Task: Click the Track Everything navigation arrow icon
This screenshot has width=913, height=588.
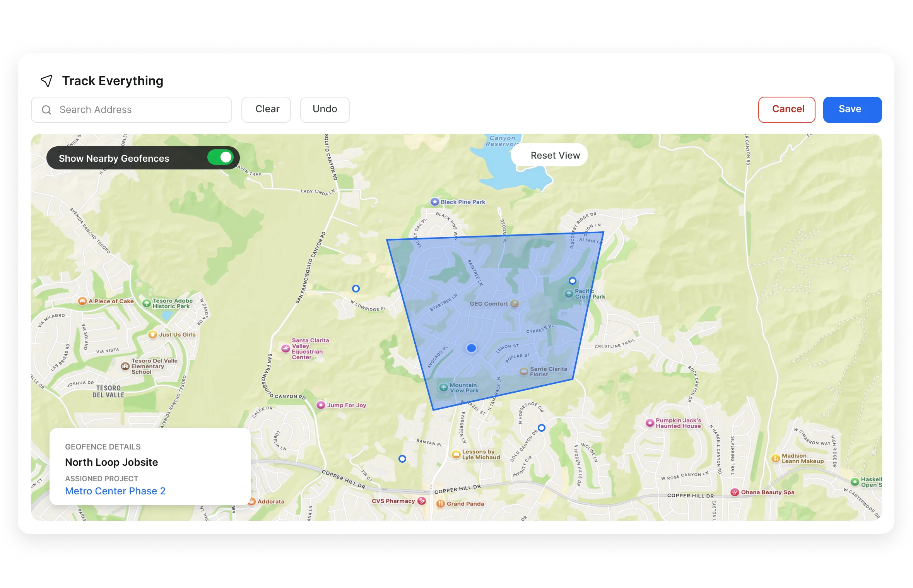Action: pyautogui.click(x=46, y=80)
